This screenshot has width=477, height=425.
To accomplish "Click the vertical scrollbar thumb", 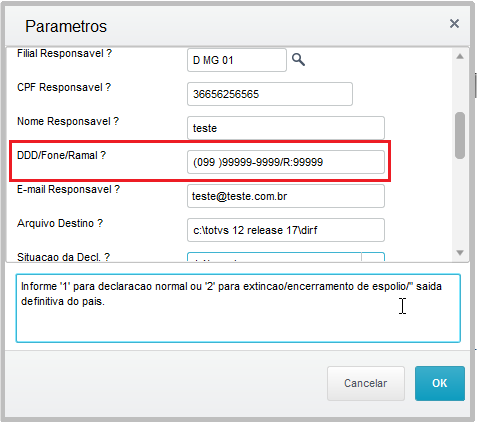I will point(460,135).
